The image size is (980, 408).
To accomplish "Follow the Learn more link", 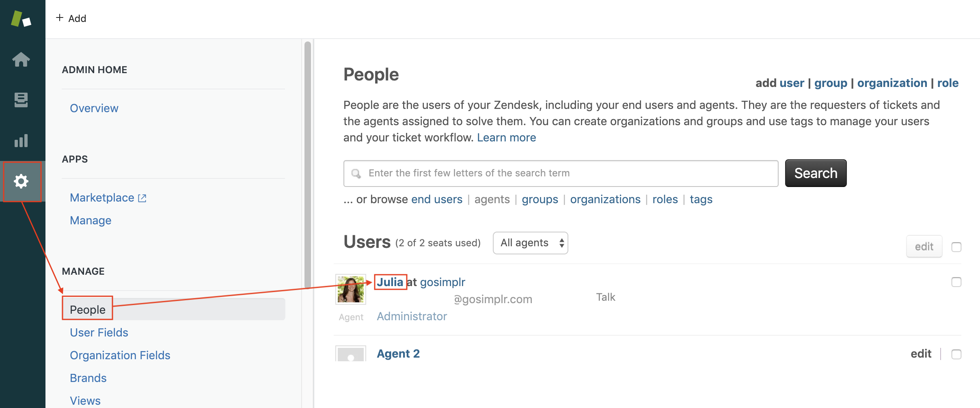I will click(x=506, y=137).
